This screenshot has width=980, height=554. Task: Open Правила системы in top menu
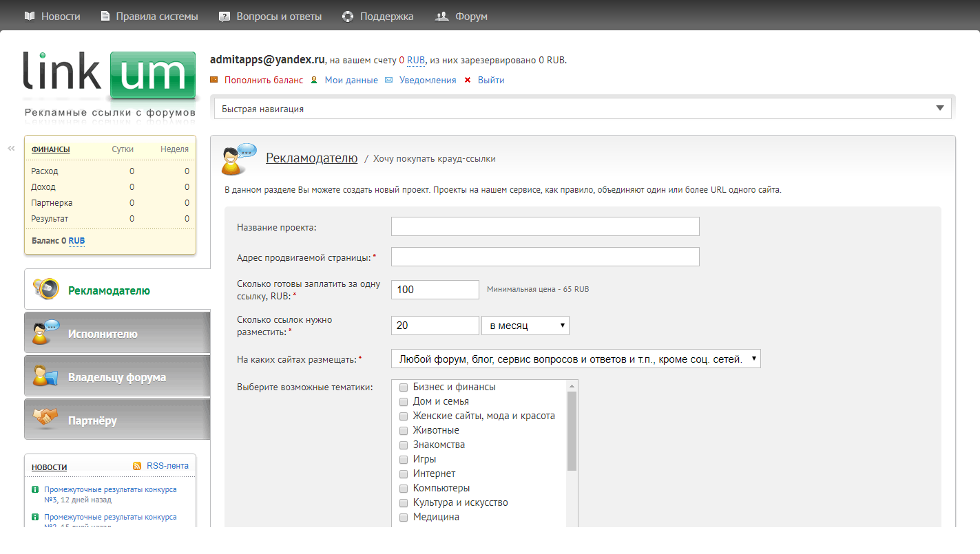click(156, 16)
